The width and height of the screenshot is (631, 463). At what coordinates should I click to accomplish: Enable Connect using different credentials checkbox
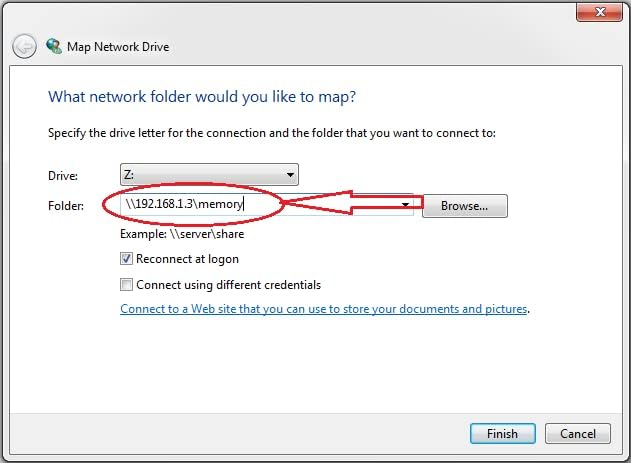point(126,284)
